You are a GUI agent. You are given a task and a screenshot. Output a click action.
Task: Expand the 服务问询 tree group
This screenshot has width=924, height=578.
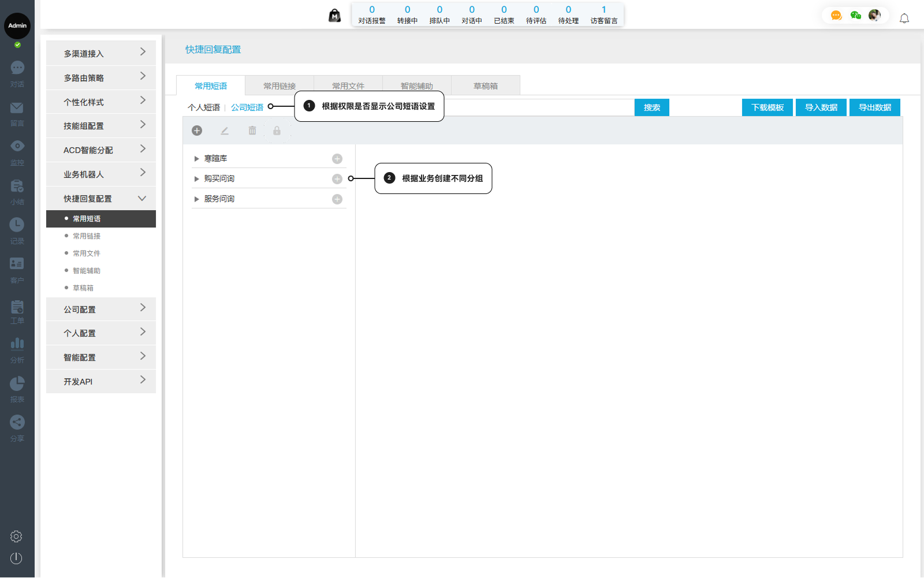click(196, 199)
